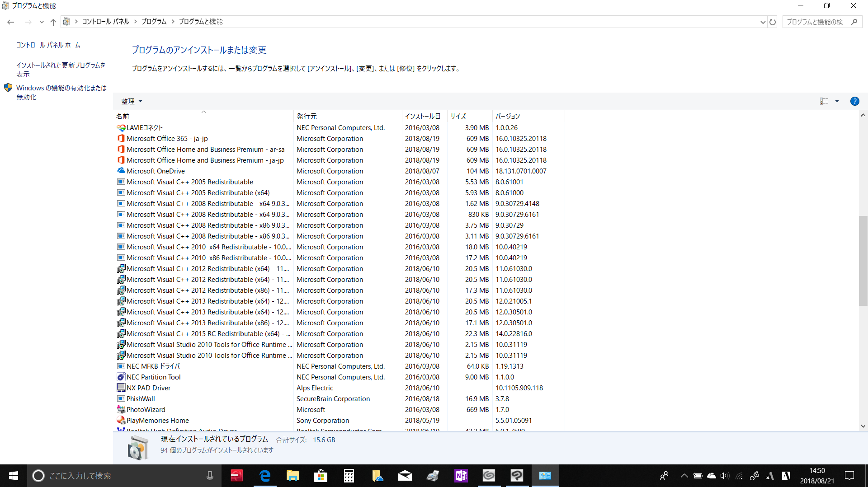868x487 pixels.
Task: Click the OneDrive cloud tray icon
Action: [x=712, y=476]
